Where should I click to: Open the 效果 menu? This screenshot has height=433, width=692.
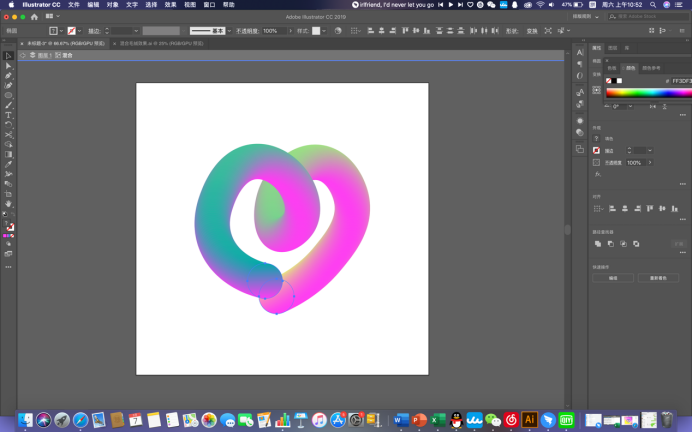(x=170, y=5)
